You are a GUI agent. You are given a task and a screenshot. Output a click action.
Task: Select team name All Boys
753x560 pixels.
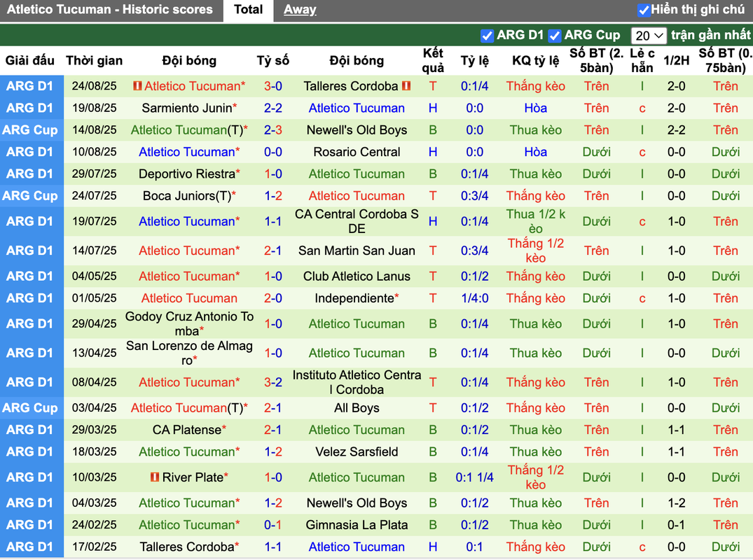(357, 408)
